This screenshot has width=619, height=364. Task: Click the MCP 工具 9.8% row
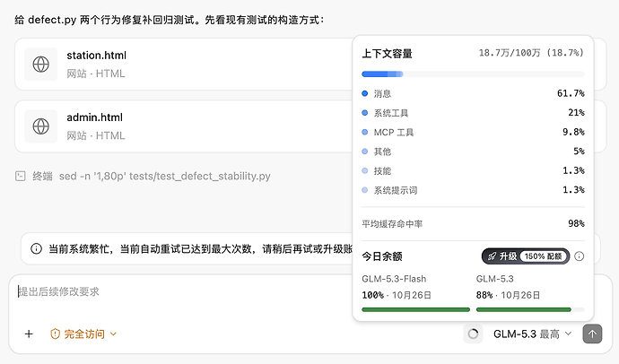[x=473, y=132]
